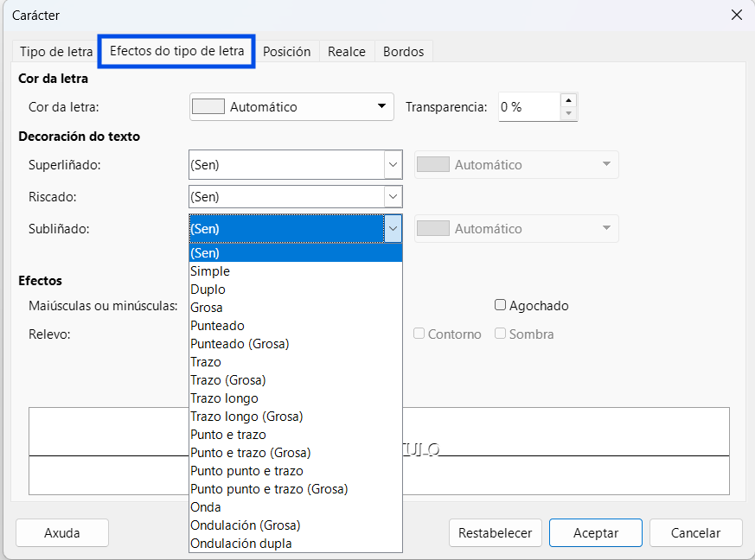
Task: Open the Cor da letra color dropdown
Action: coord(291,107)
